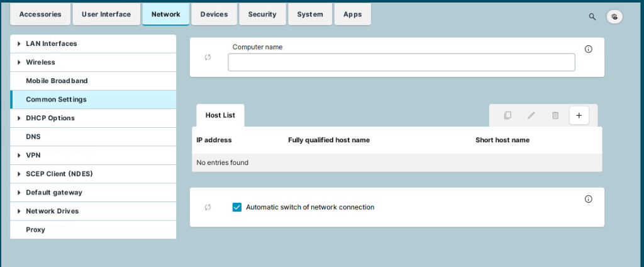644x267 pixels.
Task: Click reset icon beside Automatic switch checkbox
Action: click(208, 207)
